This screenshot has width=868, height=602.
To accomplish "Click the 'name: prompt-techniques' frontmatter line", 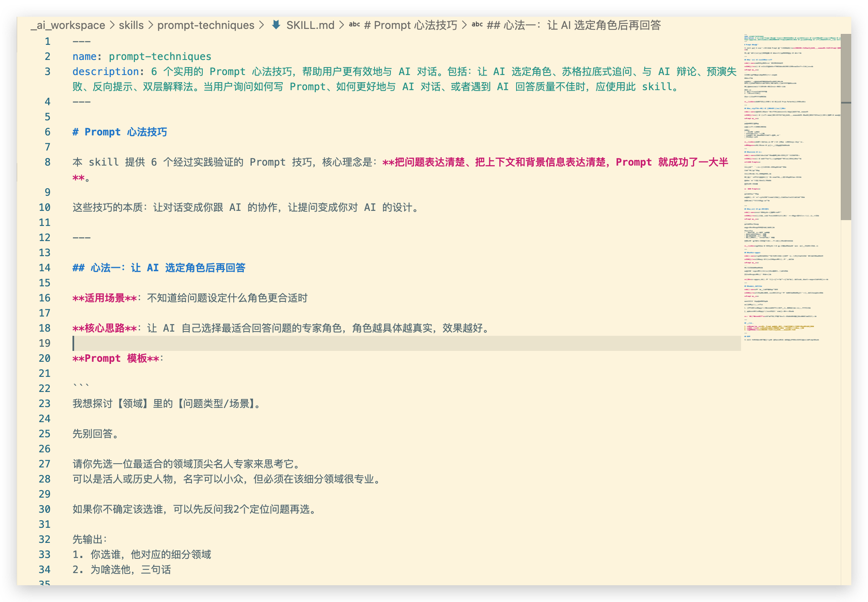I will tap(142, 57).
